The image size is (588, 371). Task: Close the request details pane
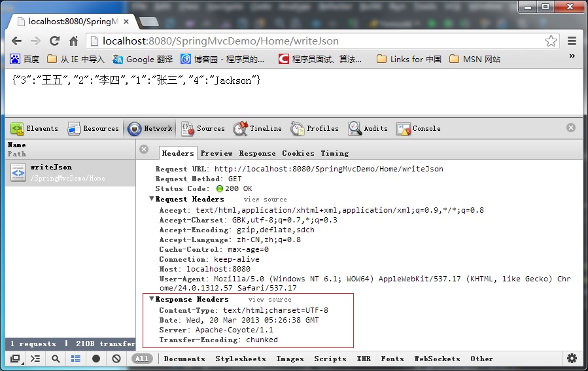[x=144, y=149]
